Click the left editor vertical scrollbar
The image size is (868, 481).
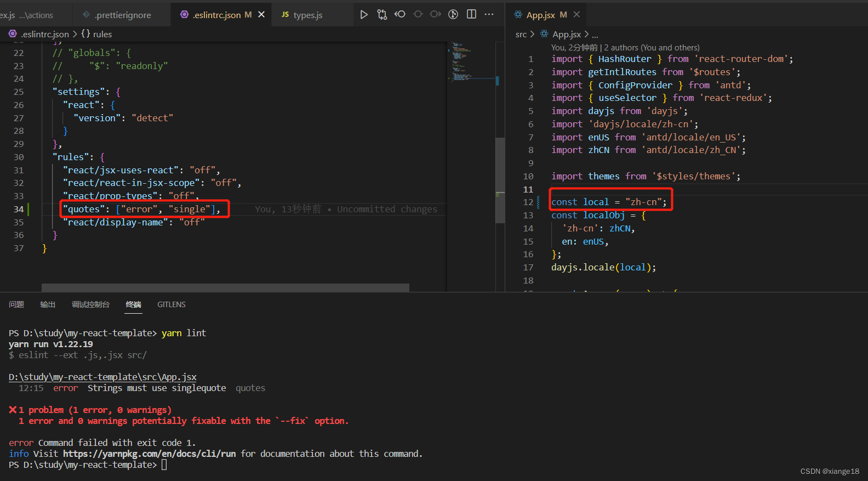click(500, 180)
